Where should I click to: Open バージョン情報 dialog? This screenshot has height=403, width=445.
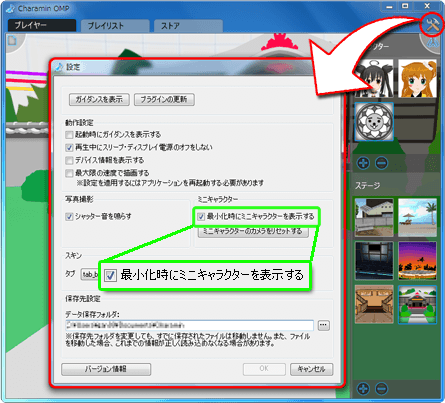pos(106,369)
